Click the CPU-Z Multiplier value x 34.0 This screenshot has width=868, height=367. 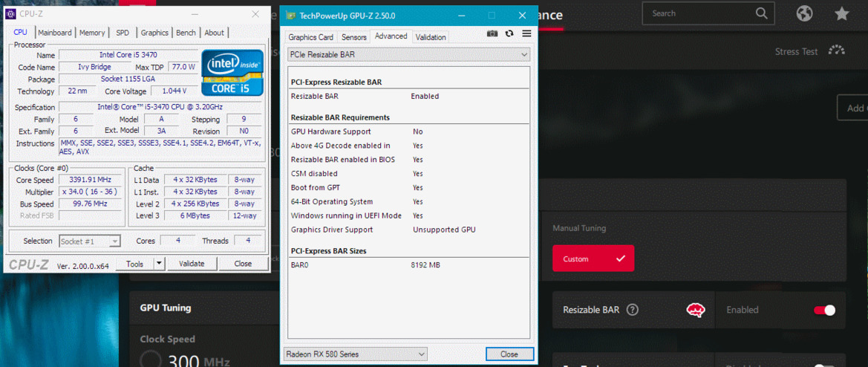point(91,192)
